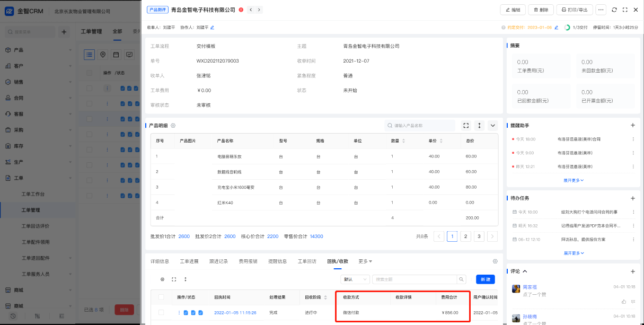Viewport: 644px width, 325px height.
Task: Toggle row height icon in 产品明细 toolbar
Action: coord(480,126)
